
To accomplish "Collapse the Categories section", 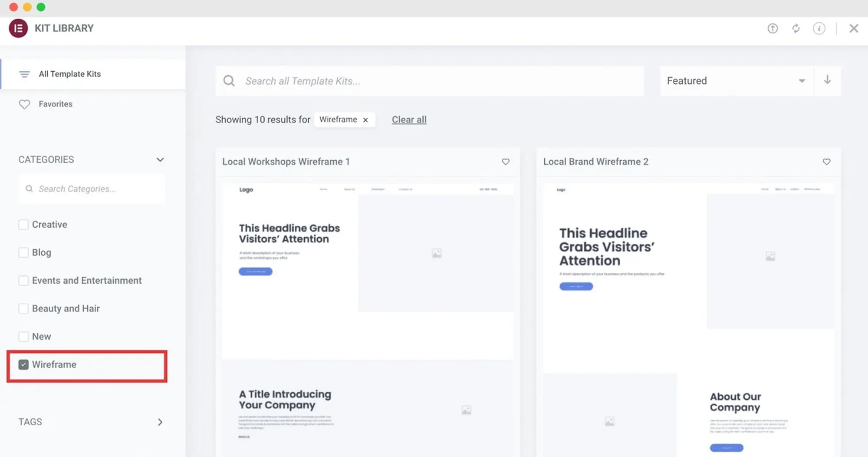I will [x=160, y=160].
